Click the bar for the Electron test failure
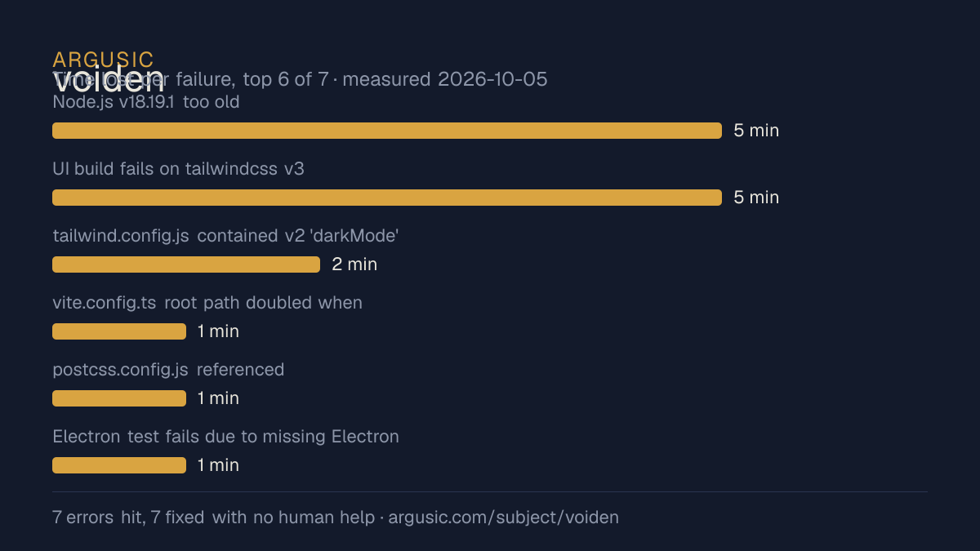Screen dimensions: 980x551 [x=119, y=465]
